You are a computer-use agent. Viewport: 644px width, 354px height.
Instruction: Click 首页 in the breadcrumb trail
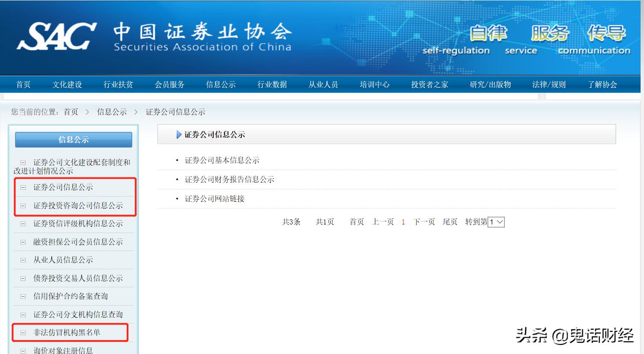[x=72, y=112]
